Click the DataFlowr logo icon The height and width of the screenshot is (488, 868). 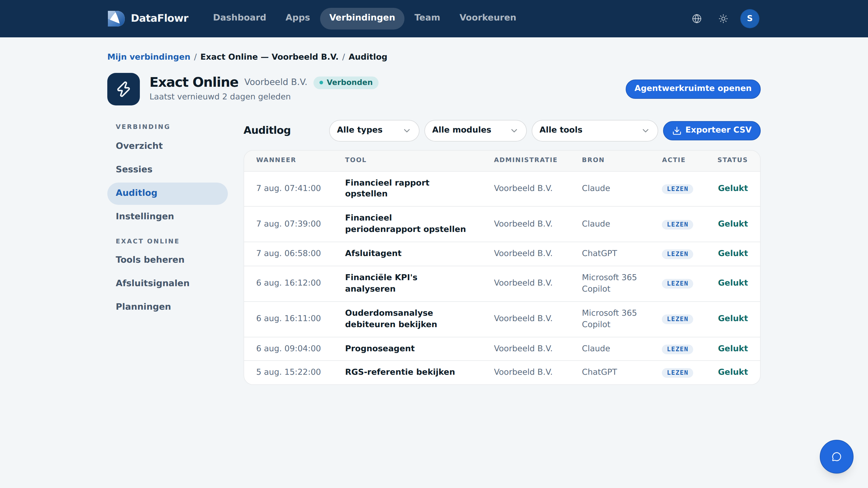[116, 18]
